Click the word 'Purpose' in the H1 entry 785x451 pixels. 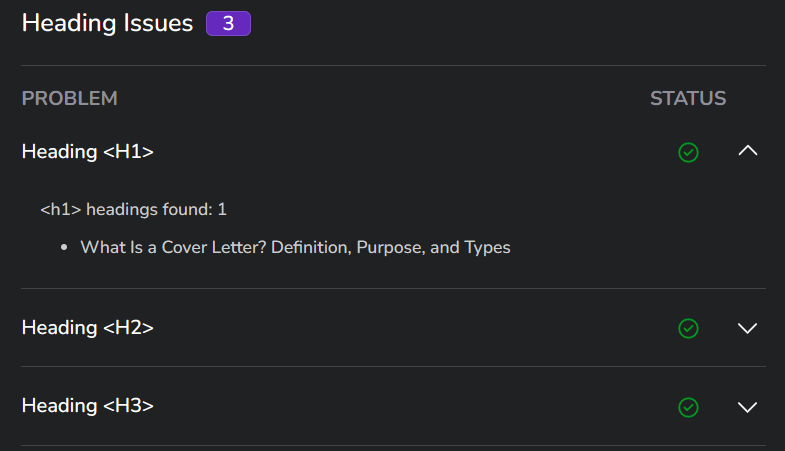click(x=391, y=248)
